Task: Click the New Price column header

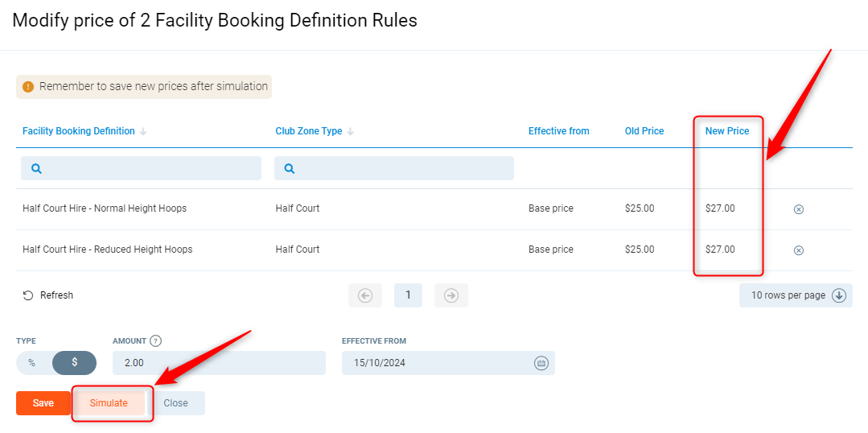Action: (x=726, y=131)
